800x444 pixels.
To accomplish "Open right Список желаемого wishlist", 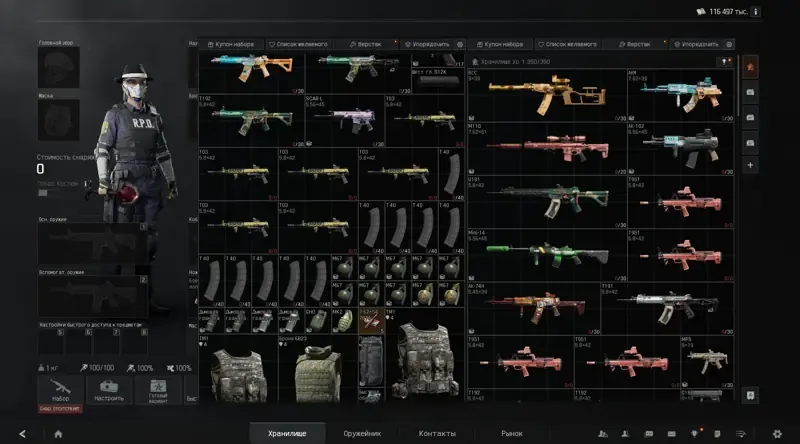I will coord(568,44).
